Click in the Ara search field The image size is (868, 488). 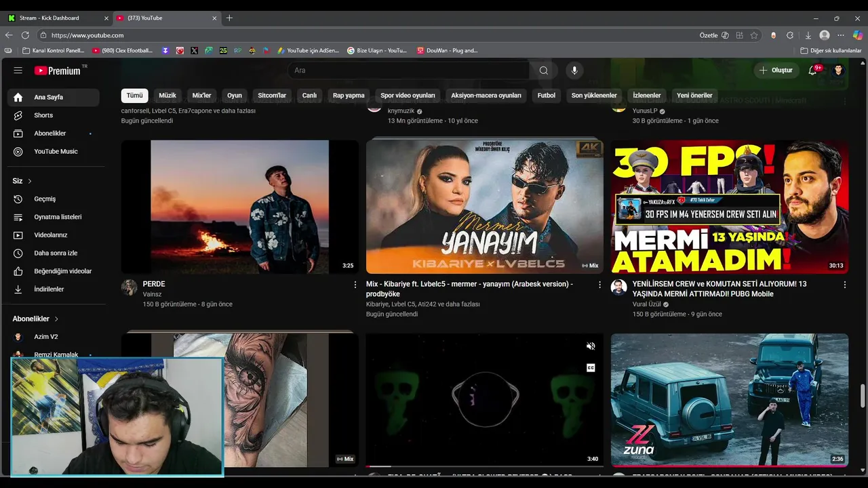409,70
